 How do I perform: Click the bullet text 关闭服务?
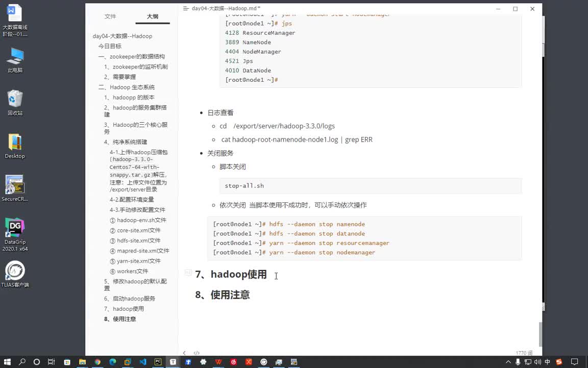tap(220, 153)
